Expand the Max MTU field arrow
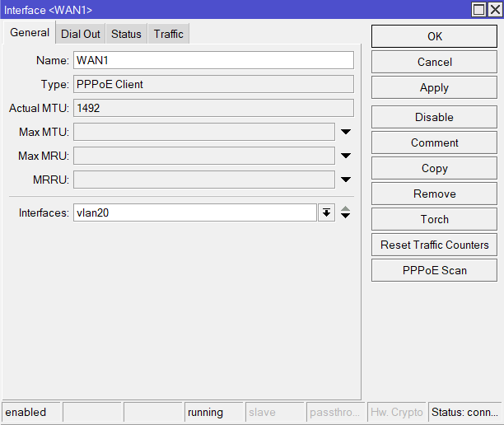Viewport: 504px width, 425px height. coord(346,132)
